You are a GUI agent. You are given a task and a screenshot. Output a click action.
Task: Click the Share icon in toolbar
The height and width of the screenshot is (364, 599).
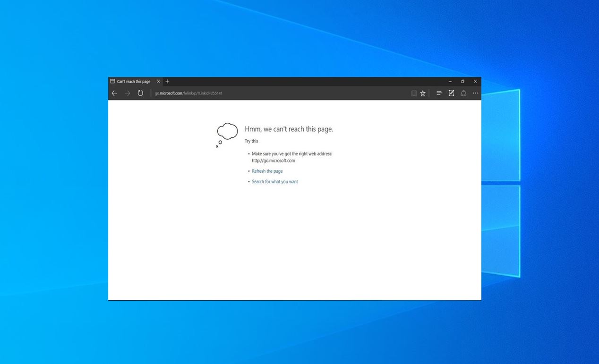[463, 93]
